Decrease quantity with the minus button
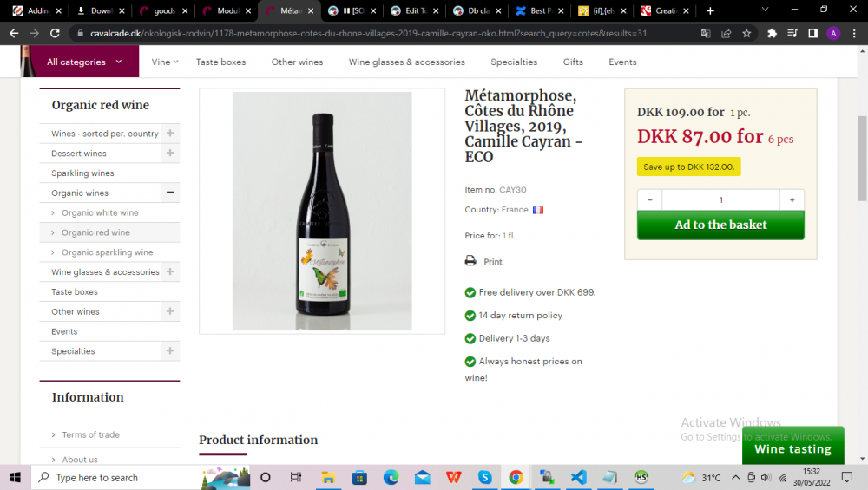This screenshot has height=490, width=868. point(650,199)
